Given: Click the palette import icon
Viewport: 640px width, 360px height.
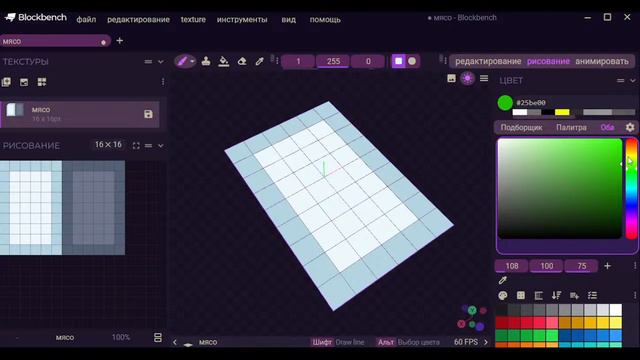Looking at the screenshot, I should (x=503, y=296).
